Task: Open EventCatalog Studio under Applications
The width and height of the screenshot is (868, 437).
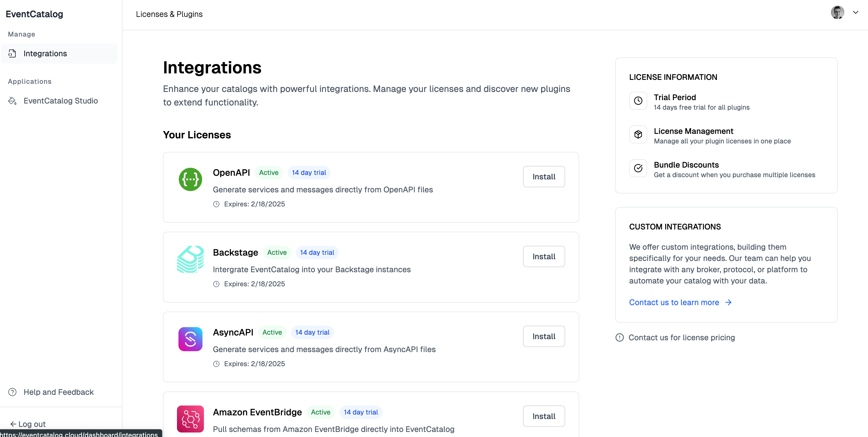Action: pos(60,101)
